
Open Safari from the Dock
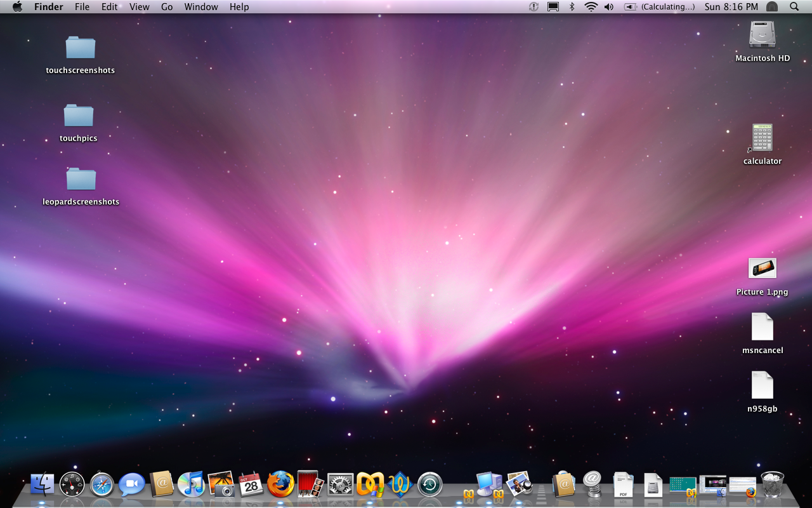[x=101, y=485]
